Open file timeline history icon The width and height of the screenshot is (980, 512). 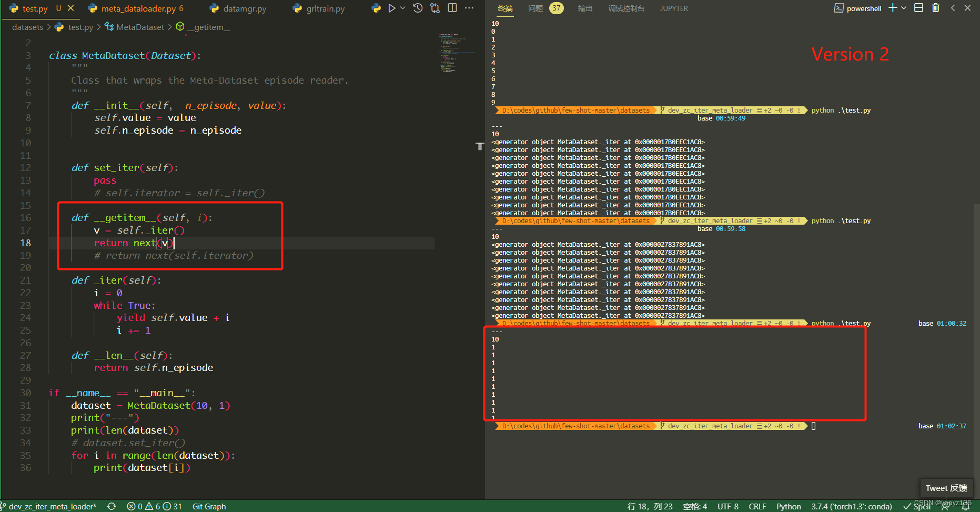pyautogui.click(x=418, y=8)
